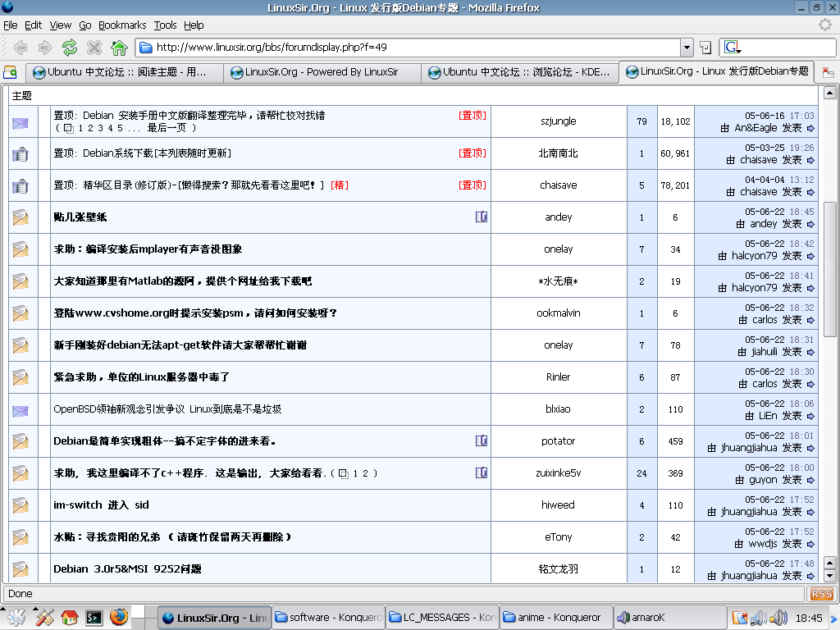This screenshot has height=630, width=840.
Task: Switch to Ubuntu 中文论坛 阅读主题 tab
Action: (x=125, y=72)
